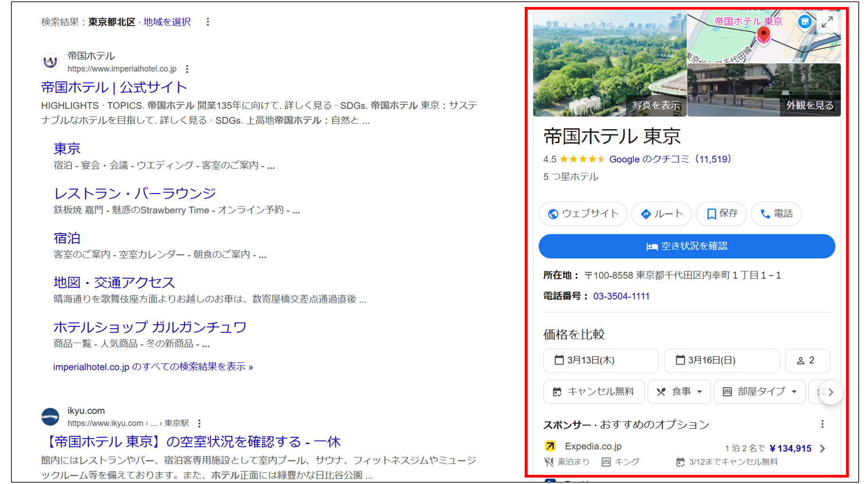Screen dimensions: 868x484
Task: Click the chevron next to ¥134,915
Action: click(x=822, y=449)
